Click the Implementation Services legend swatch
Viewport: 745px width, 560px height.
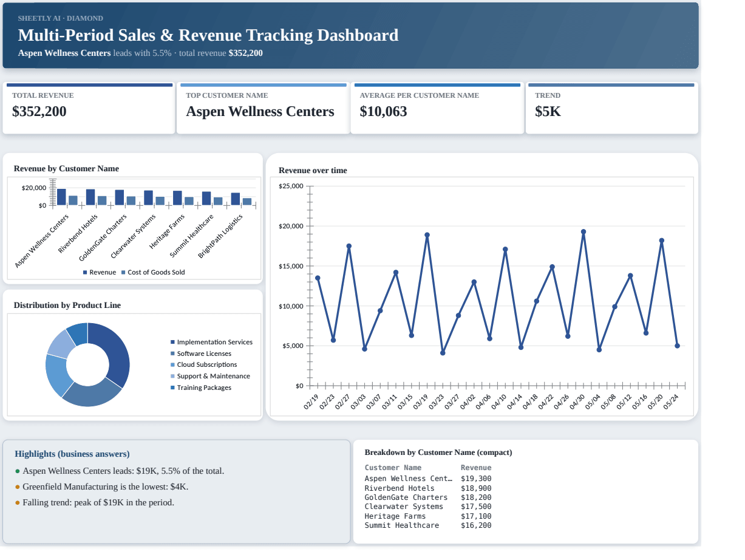coord(173,343)
